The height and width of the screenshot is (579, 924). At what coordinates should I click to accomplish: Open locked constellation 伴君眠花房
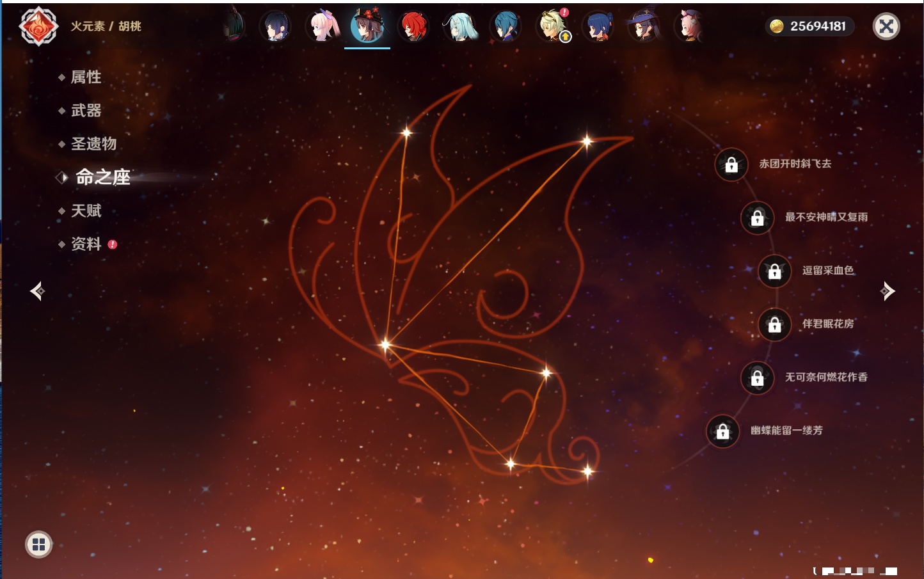774,324
